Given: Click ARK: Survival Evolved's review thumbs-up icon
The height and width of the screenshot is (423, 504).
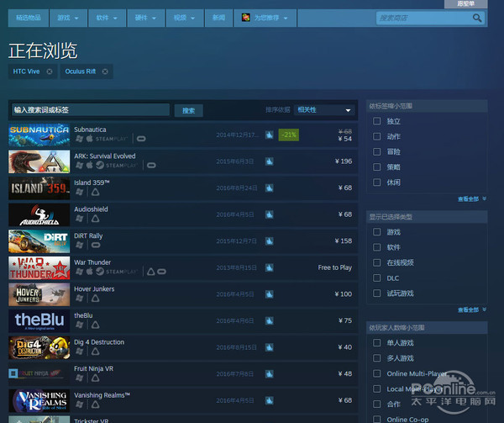Looking at the screenshot, I should [270, 161].
